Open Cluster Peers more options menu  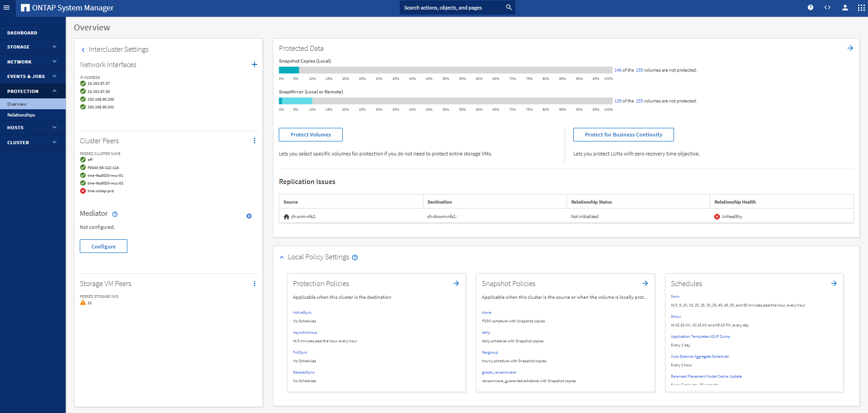tap(254, 141)
